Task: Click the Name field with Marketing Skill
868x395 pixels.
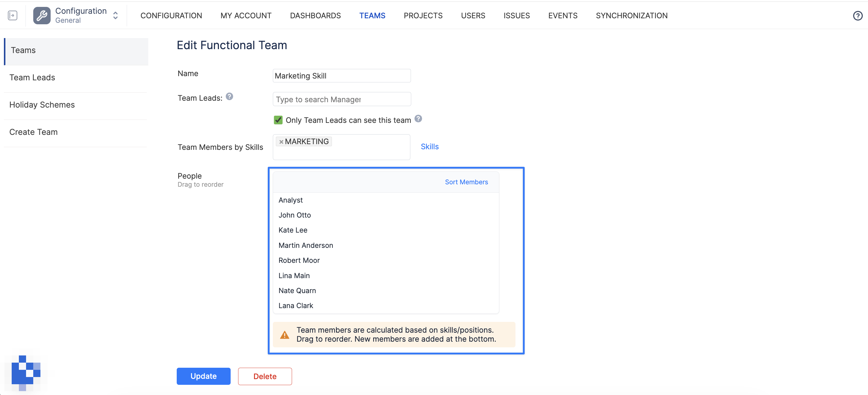Action: click(x=341, y=76)
